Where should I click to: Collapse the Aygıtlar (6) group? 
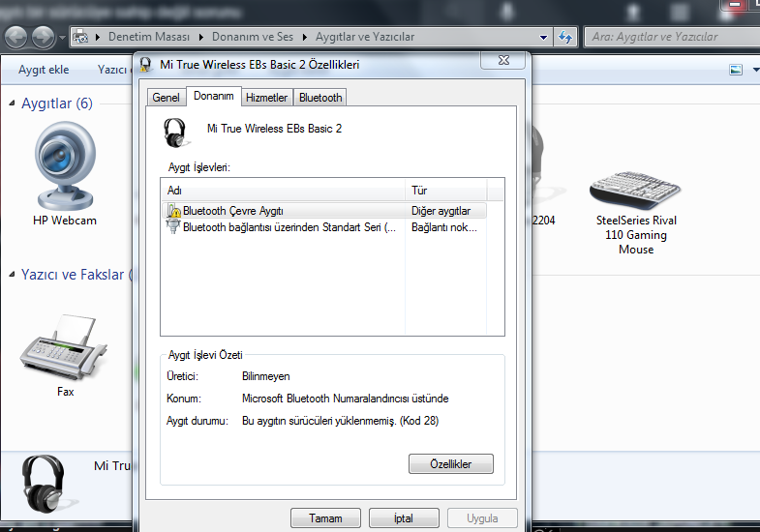click(13, 103)
